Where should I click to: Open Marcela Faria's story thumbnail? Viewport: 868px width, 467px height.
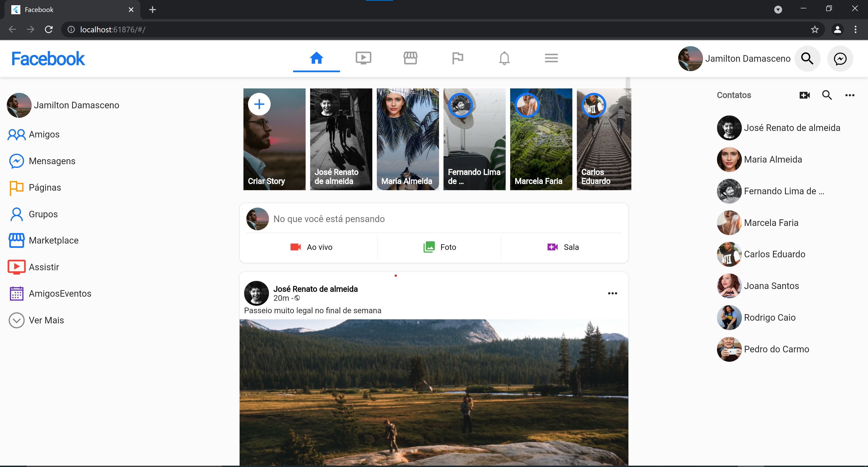(x=541, y=139)
